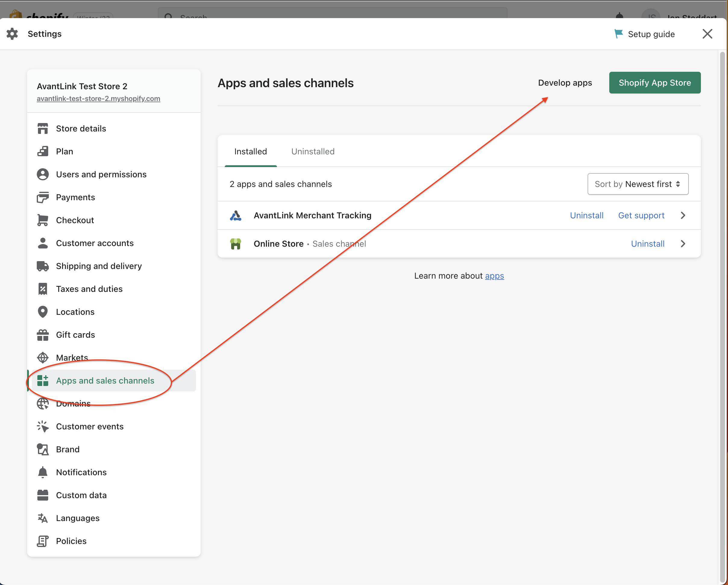The height and width of the screenshot is (585, 728).
Task: Open the apps learn more link
Action: click(x=494, y=276)
